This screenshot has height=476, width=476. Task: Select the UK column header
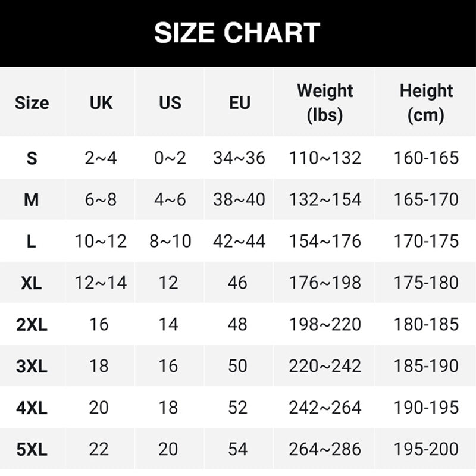(x=101, y=102)
